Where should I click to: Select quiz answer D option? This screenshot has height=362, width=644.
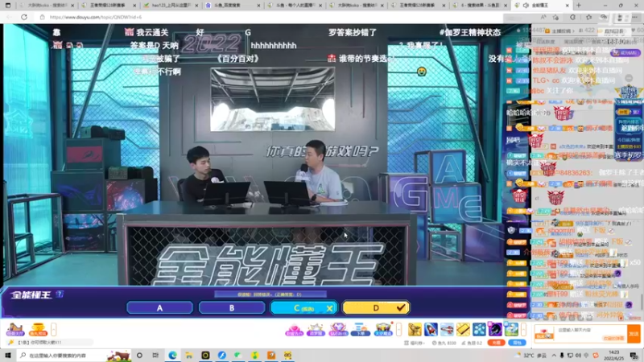point(376,308)
